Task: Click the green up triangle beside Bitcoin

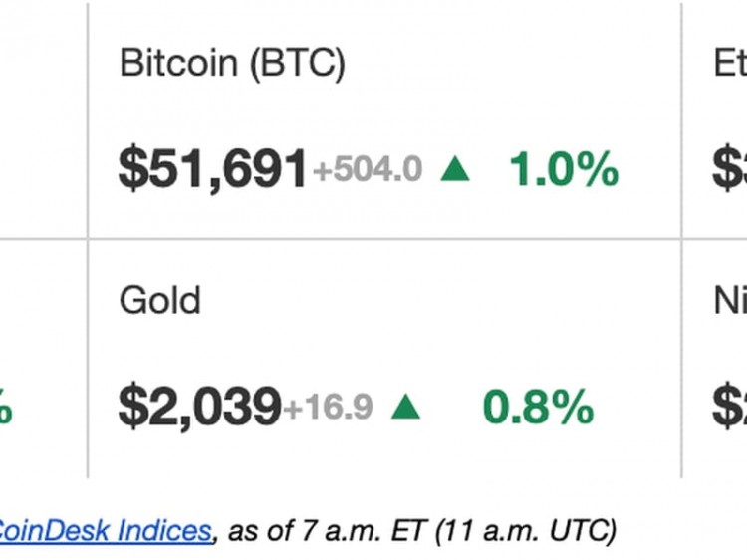Action: tap(455, 170)
